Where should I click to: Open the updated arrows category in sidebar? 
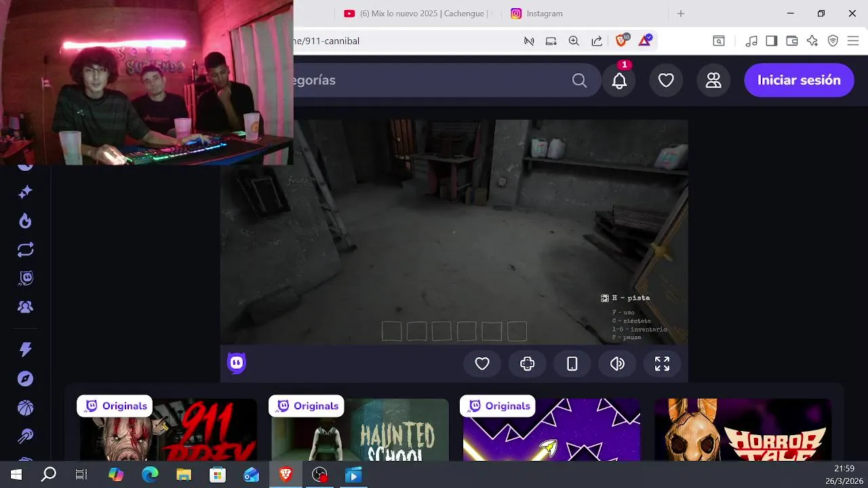tap(25, 250)
